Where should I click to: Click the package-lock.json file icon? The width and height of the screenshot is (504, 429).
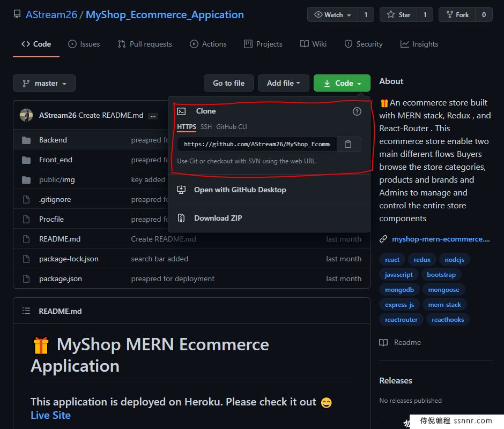(26, 259)
